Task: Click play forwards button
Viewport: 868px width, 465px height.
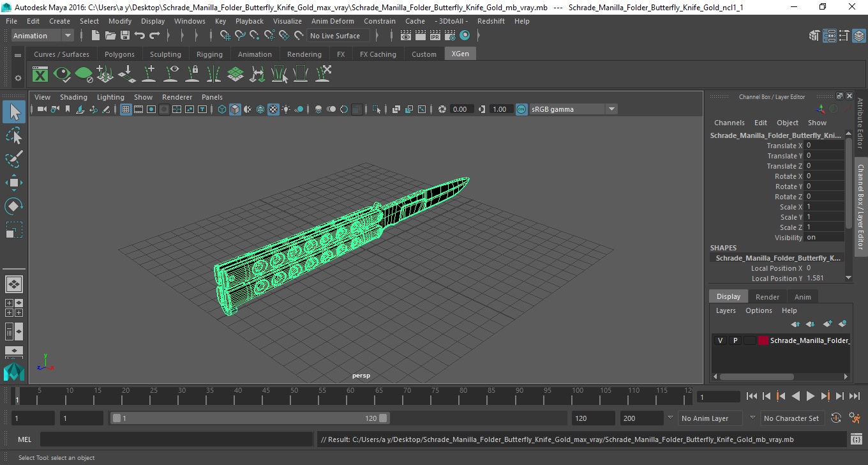Action: click(811, 397)
